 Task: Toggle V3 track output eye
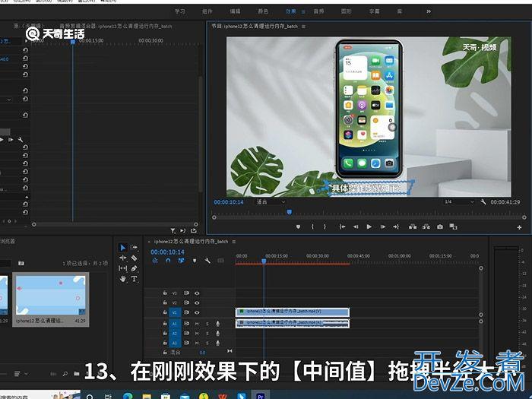point(197,293)
